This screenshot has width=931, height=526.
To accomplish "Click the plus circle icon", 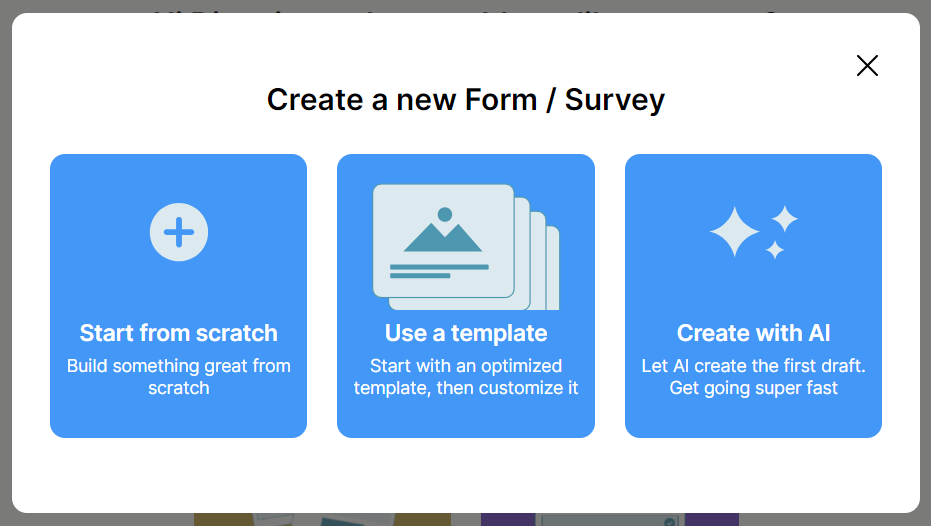I will click(x=179, y=232).
